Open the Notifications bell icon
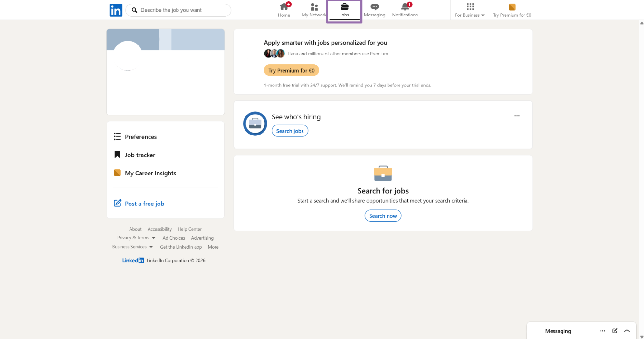Viewport: 644px width, 339px height. (x=405, y=7)
